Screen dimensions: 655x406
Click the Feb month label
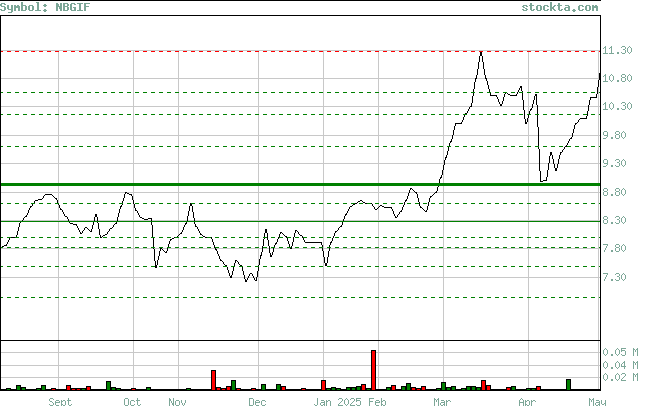pos(377,401)
